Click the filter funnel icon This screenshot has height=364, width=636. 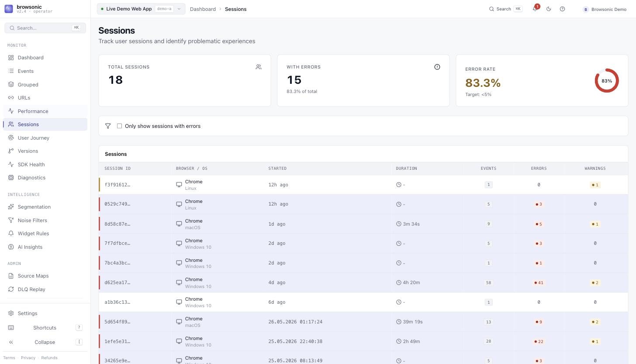(x=108, y=126)
